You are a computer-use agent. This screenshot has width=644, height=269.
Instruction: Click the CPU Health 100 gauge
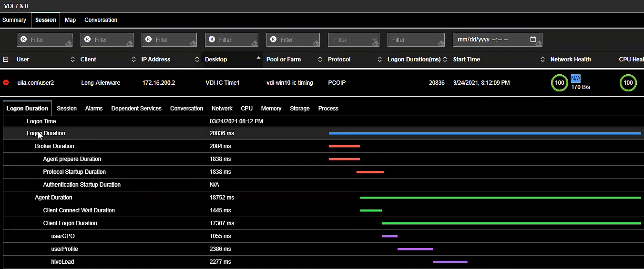coord(628,83)
